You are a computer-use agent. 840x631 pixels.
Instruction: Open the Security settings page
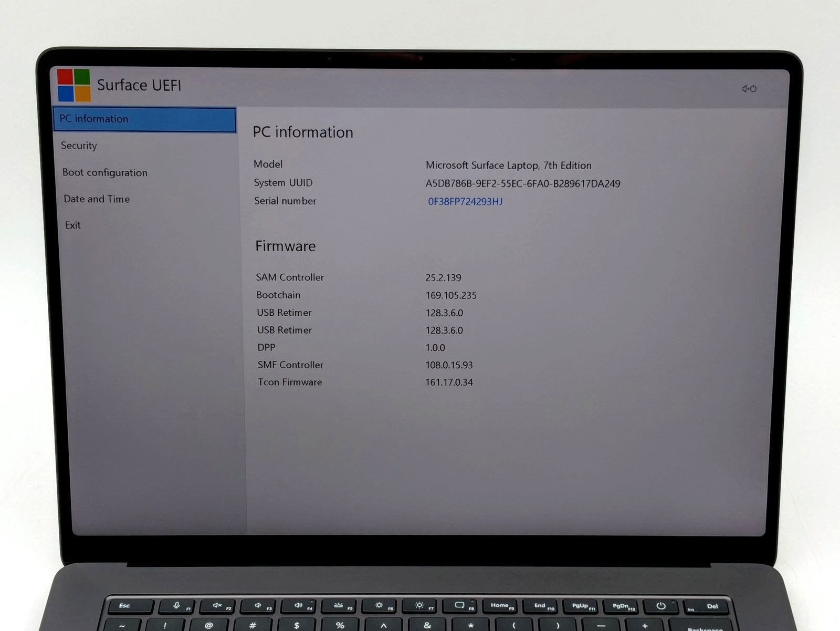(x=79, y=146)
